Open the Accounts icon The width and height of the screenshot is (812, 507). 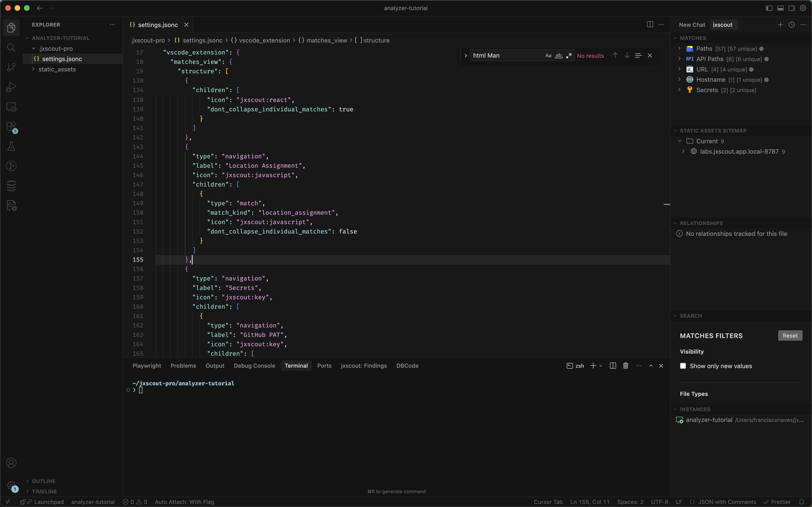click(x=11, y=463)
